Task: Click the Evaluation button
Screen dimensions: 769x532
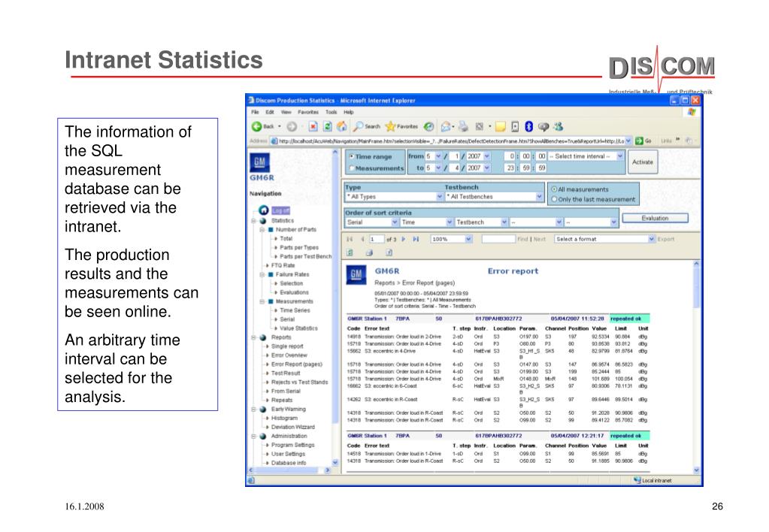Action: click(655, 218)
